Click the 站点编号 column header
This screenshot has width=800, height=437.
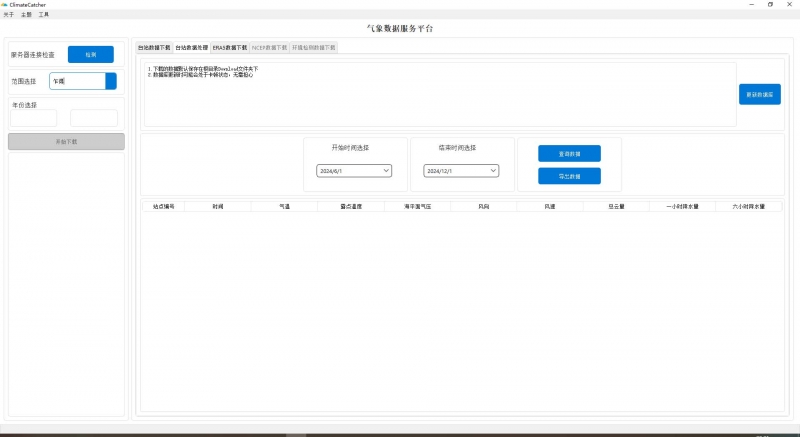163,206
